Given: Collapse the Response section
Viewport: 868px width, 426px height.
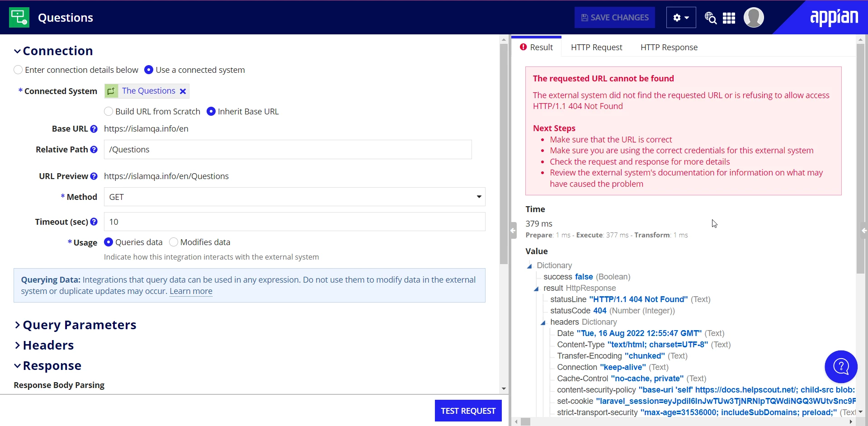Looking at the screenshot, I should (x=17, y=366).
